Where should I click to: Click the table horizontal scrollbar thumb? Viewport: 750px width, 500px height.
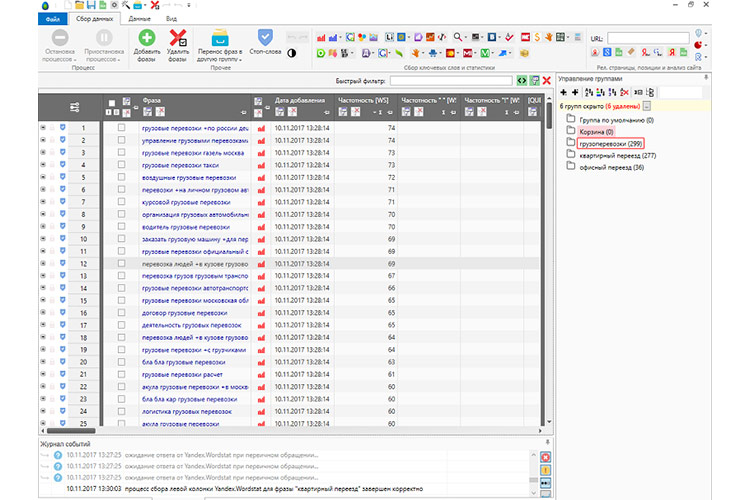point(71,431)
